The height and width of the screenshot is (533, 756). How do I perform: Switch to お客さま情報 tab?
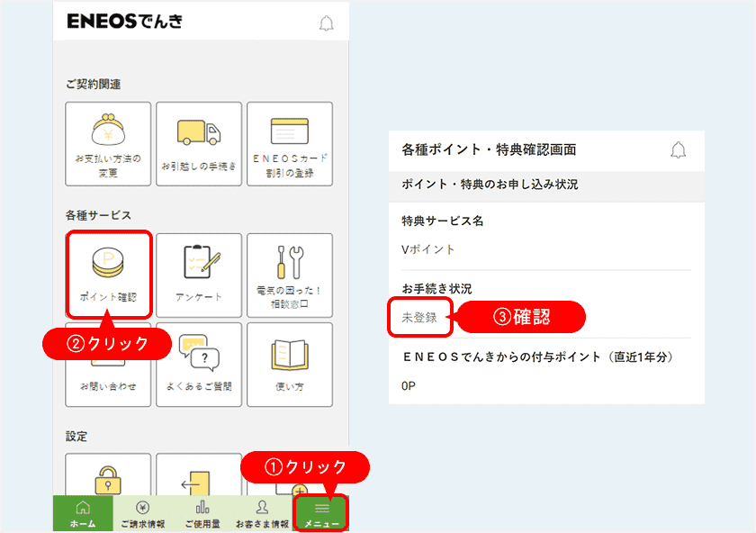[x=262, y=513]
